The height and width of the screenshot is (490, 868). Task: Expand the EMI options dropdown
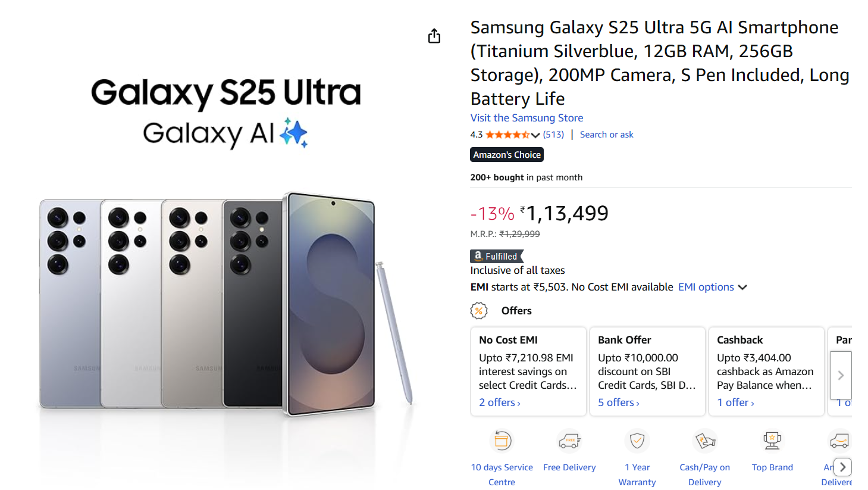[712, 287]
